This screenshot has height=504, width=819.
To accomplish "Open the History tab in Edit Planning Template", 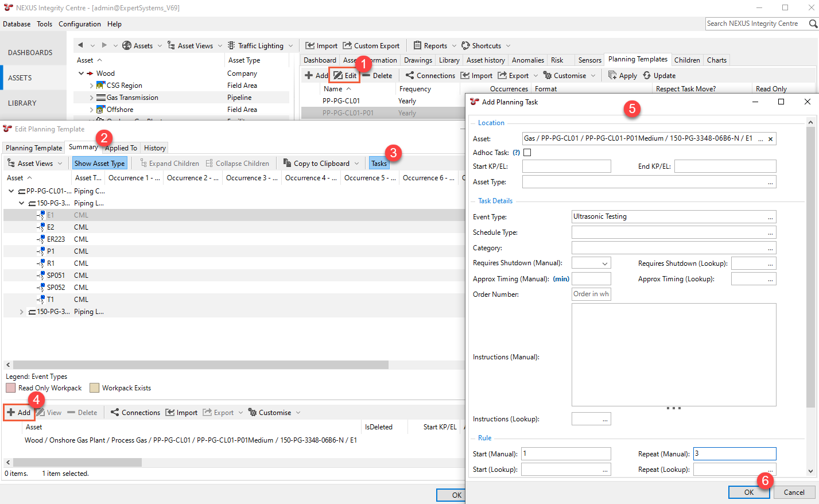I will 155,148.
